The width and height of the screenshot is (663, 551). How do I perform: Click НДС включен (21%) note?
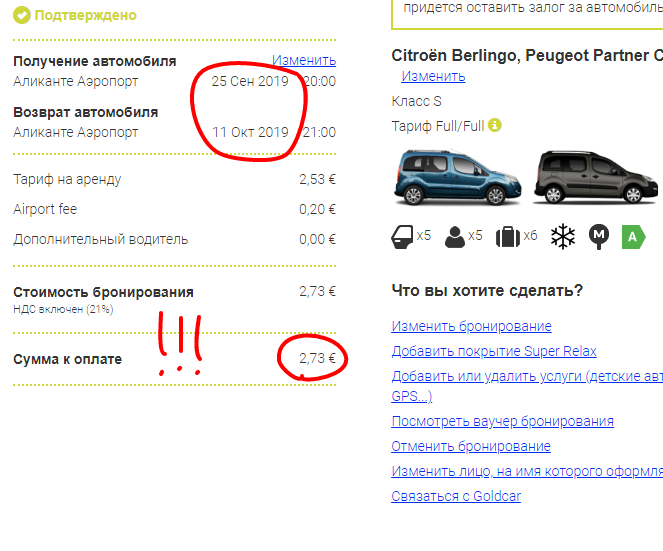(x=63, y=309)
